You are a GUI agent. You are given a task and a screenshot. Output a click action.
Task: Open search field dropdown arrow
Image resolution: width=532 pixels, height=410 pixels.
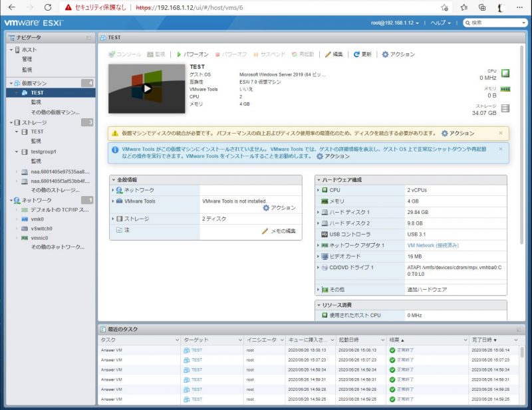click(524, 23)
